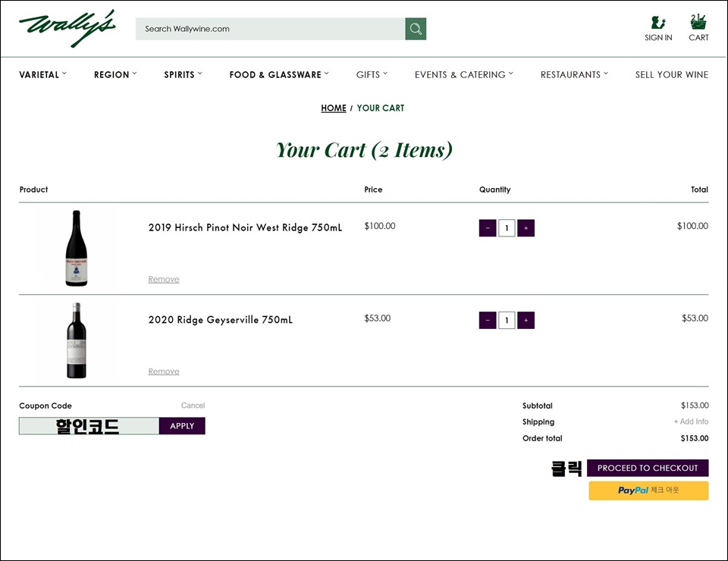The height and width of the screenshot is (561, 728).
Task: Open the Sign In icon
Action: (658, 22)
